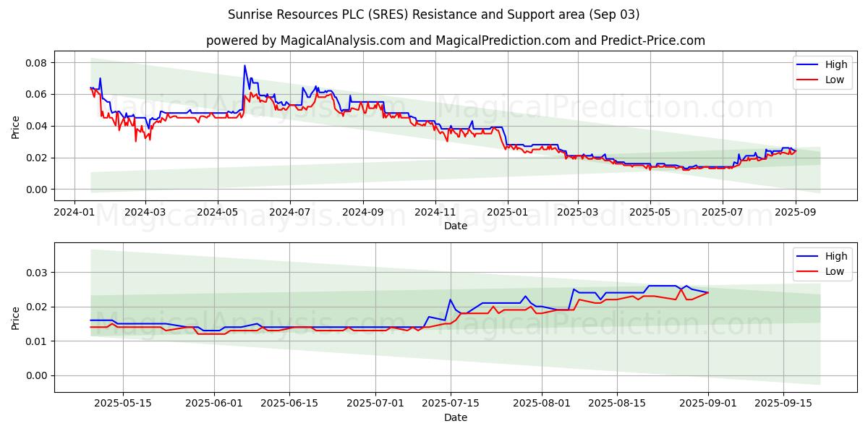Click the '2025-09' tick label on the top chart

click(x=795, y=213)
